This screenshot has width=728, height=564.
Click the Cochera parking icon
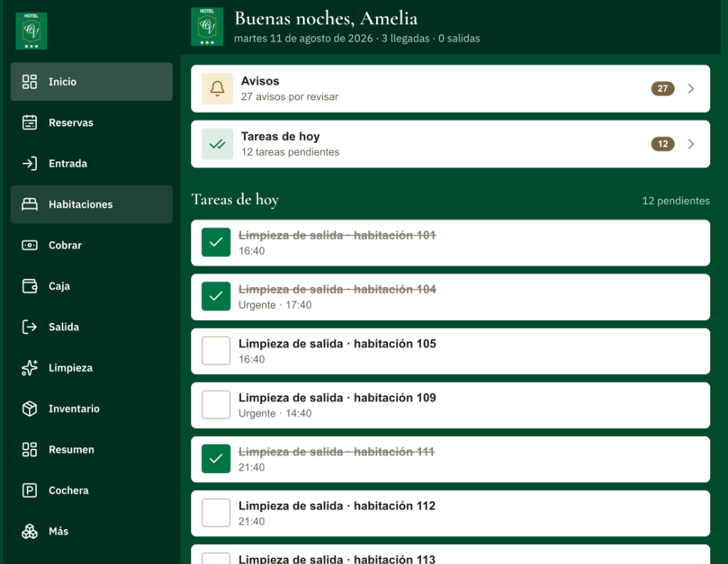pyautogui.click(x=29, y=491)
